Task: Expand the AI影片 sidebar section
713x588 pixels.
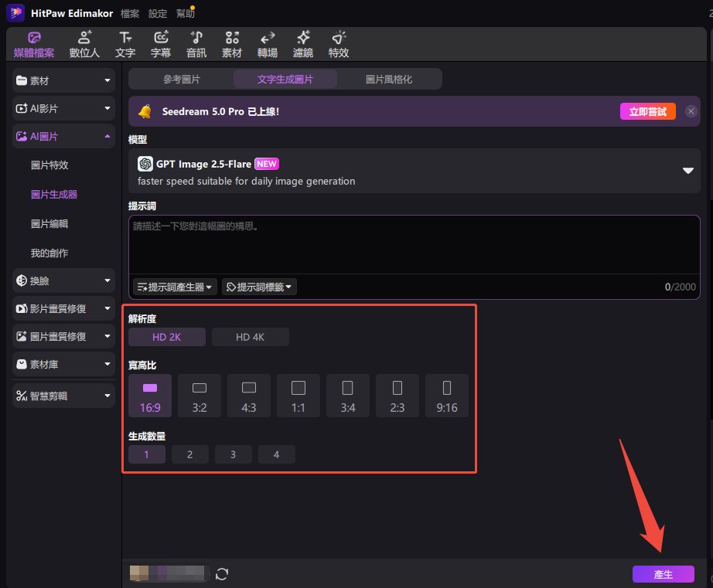Action: [63, 109]
